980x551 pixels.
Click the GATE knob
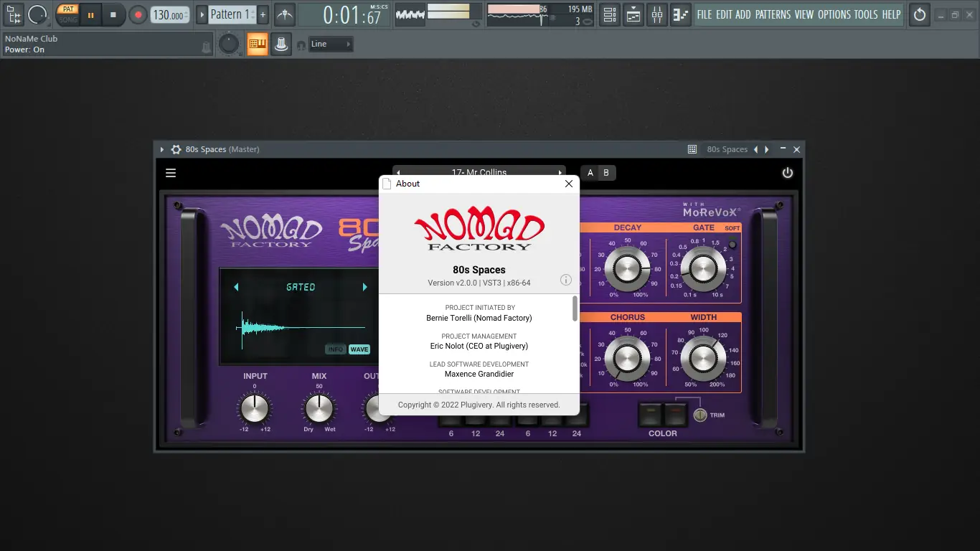[703, 269]
